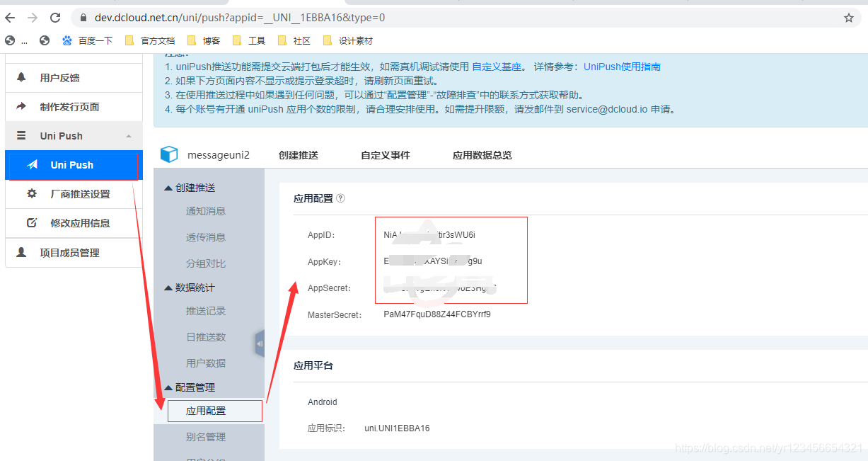Open 用户反馈 in the sidebar

pyautogui.click(x=59, y=78)
